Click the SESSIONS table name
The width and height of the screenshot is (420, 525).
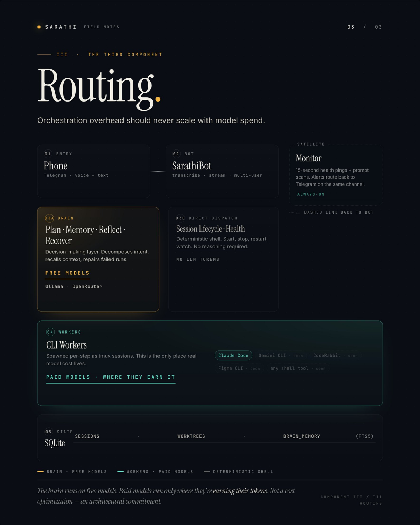[87, 436]
